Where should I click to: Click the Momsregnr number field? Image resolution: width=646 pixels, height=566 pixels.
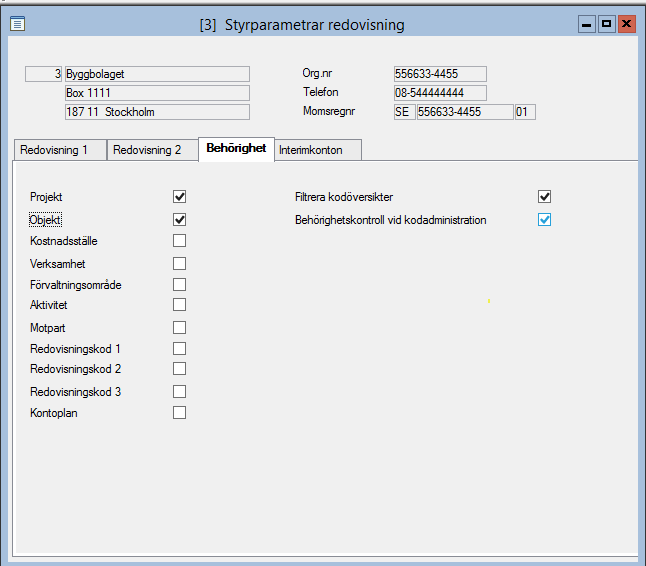coord(465,112)
